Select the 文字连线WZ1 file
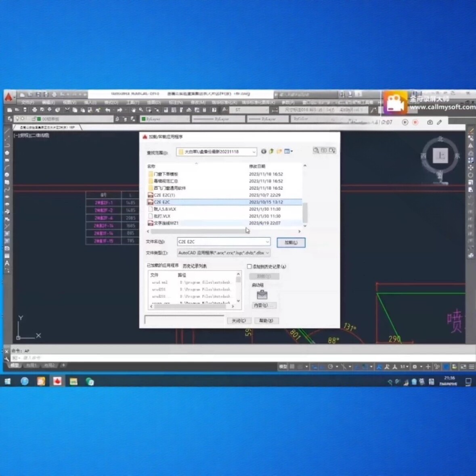 pos(224,223)
